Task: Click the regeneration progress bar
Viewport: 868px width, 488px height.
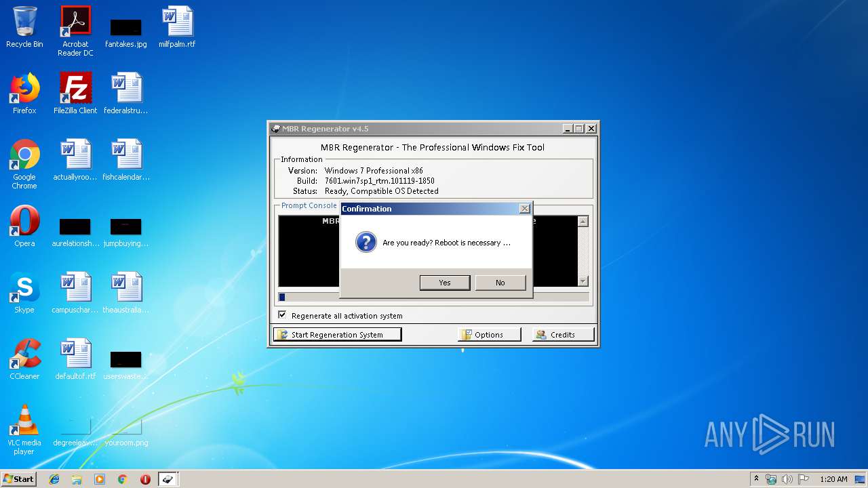Action: pos(433,297)
